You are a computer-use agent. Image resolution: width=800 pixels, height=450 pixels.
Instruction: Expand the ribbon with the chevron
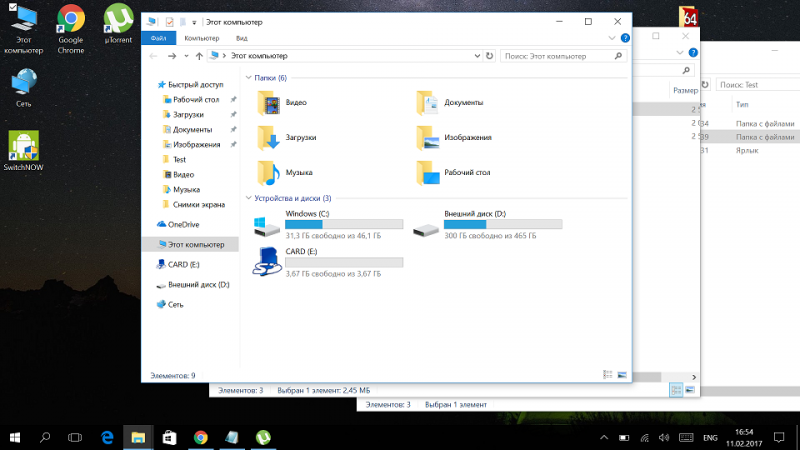coord(612,38)
